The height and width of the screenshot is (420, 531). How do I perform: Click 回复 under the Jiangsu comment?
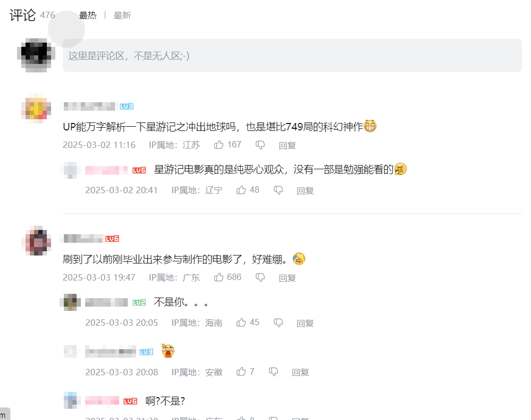[x=287, y=145]
